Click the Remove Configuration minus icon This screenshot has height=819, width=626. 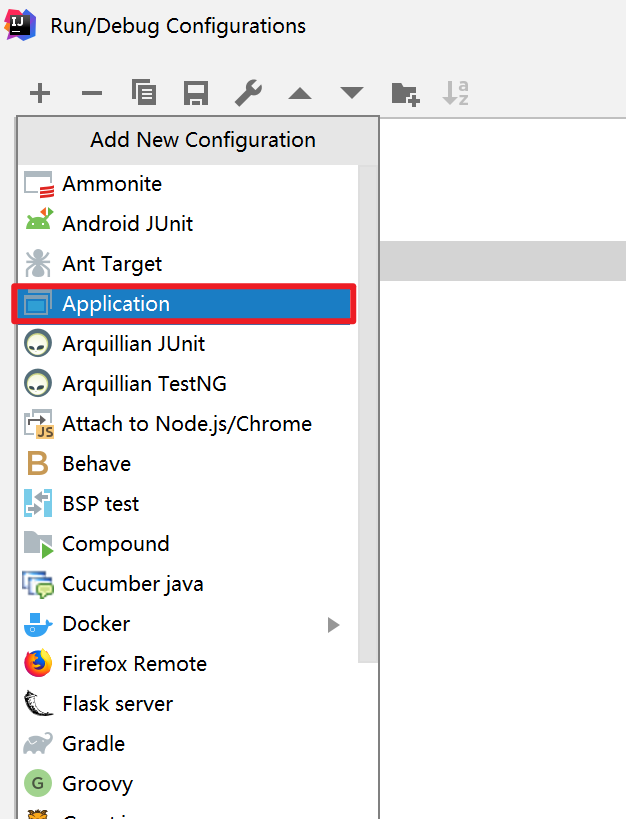pos(92,94)
